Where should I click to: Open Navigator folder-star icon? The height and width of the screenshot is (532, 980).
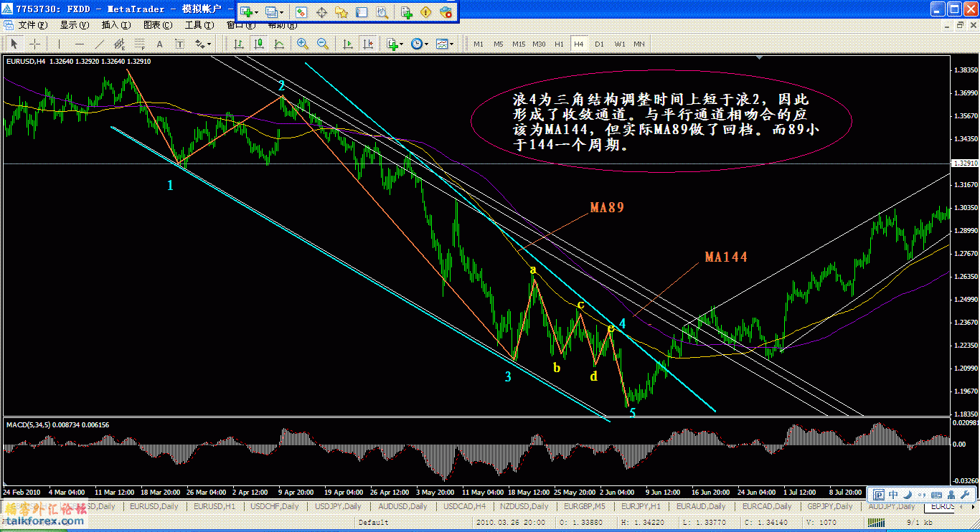click(341, 12)
